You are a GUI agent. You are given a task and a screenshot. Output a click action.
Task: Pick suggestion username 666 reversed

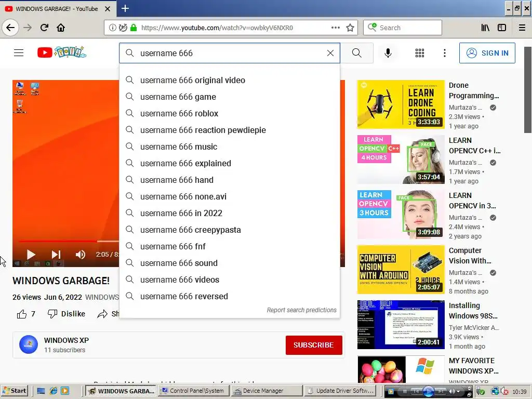229,296
